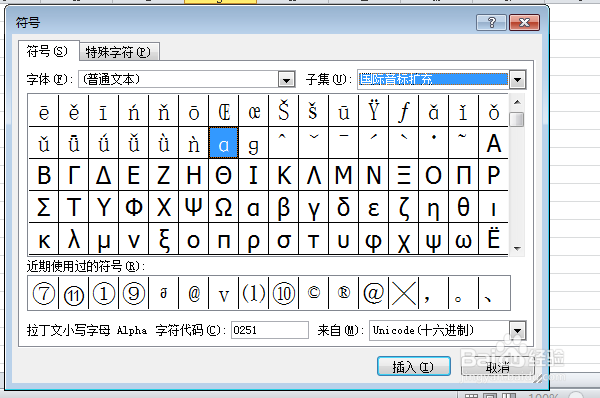The width and height of the screenshot is (600, 398).
Task: Pick the small recent @ symbol
Action: point(194,293)
